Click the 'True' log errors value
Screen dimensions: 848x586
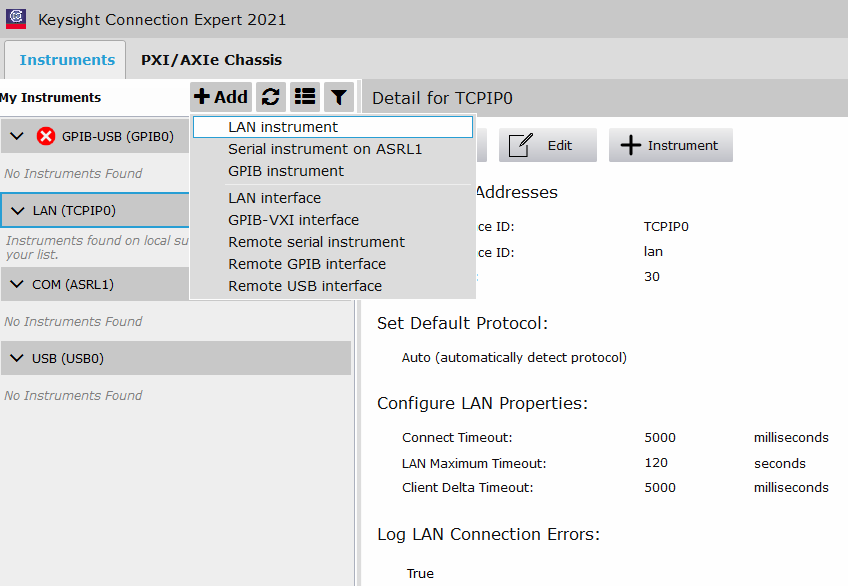click(x=420, y=574)
